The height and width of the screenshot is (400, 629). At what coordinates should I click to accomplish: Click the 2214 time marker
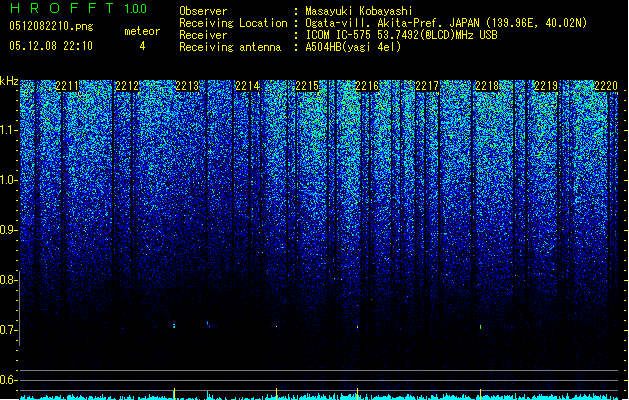click(247, 86)
